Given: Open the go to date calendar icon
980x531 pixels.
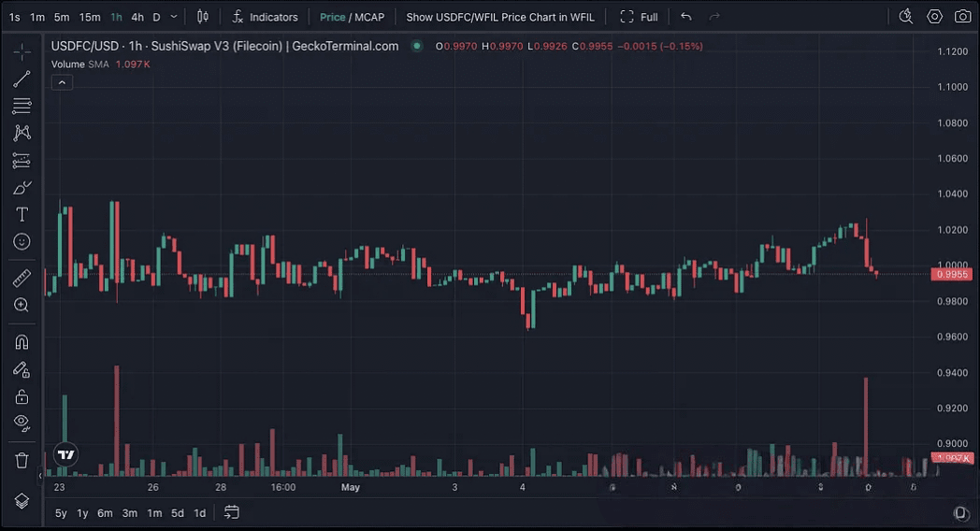Looking at the screenshot, I should pyautogui.click(x=232, y=513).
